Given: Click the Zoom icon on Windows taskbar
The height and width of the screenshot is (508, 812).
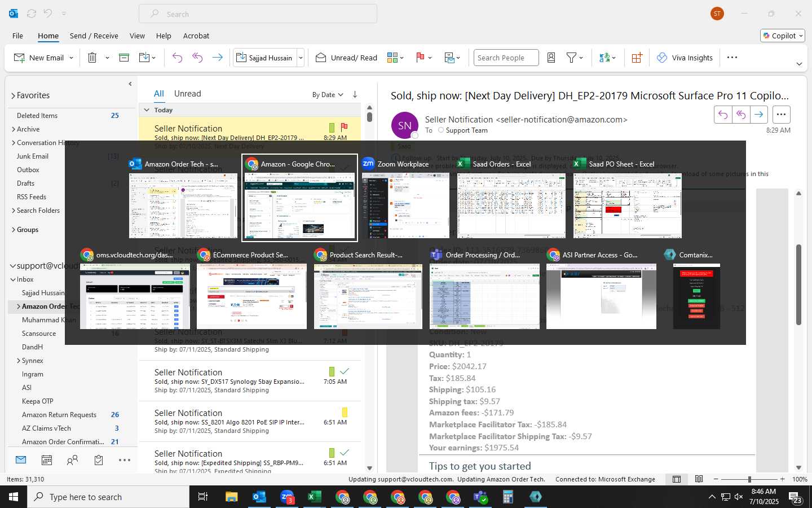Looking at the screenshot, I should [287, 497].
